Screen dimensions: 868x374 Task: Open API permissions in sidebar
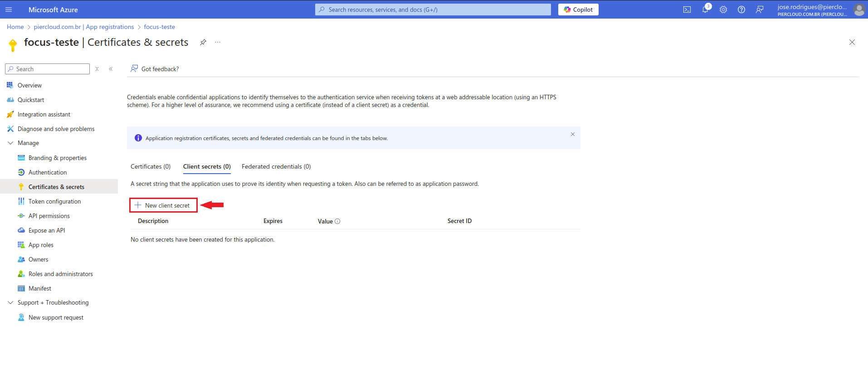coord(49,216)
